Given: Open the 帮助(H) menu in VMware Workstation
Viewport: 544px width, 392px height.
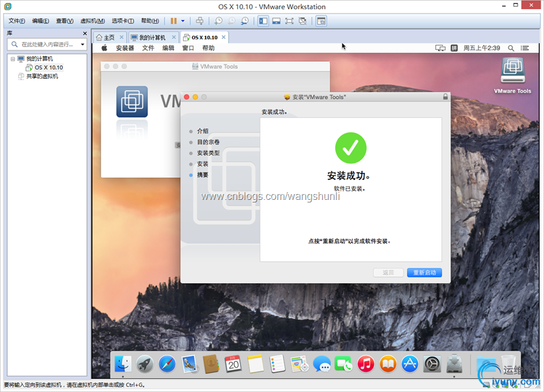Looking at the screenshot, I should (x=150, y=21).
